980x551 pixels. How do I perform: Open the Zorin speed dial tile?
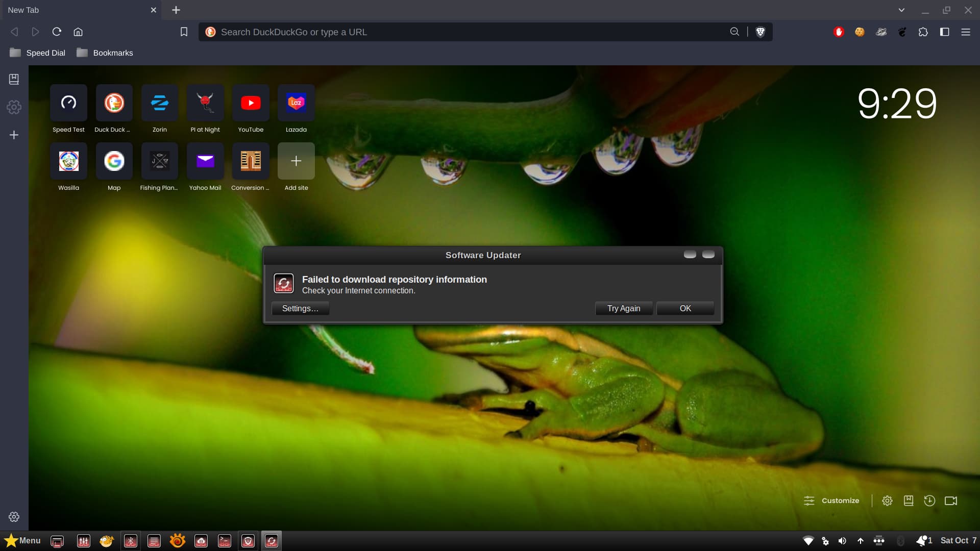(x=159, y=103)
